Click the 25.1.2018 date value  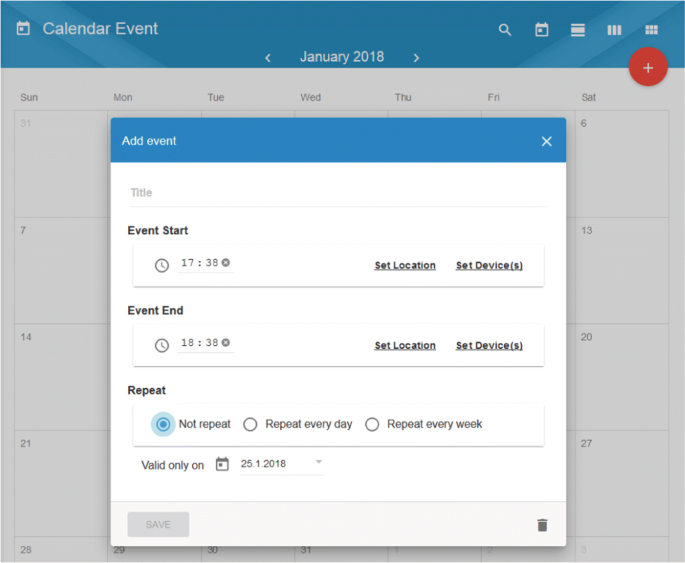[x=263, y=464]
